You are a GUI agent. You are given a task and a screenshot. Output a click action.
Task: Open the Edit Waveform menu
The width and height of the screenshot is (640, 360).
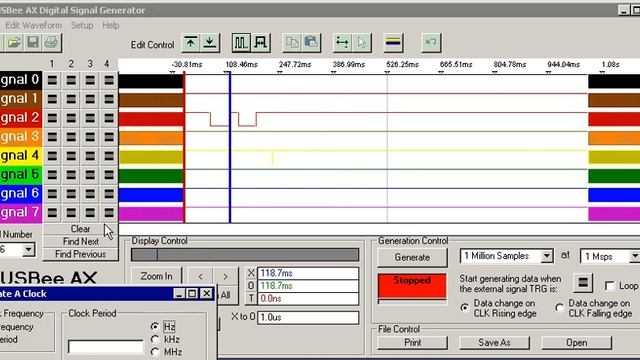33,25
